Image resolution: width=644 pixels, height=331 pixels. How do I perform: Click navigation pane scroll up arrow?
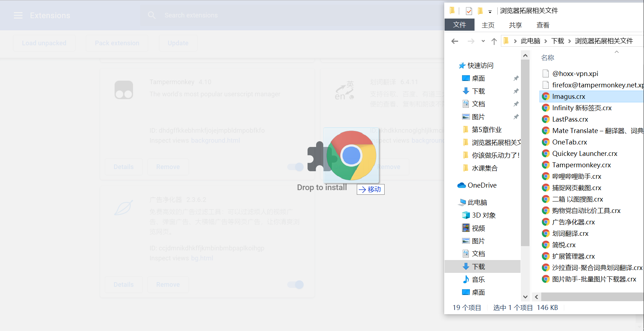(525, 56)
